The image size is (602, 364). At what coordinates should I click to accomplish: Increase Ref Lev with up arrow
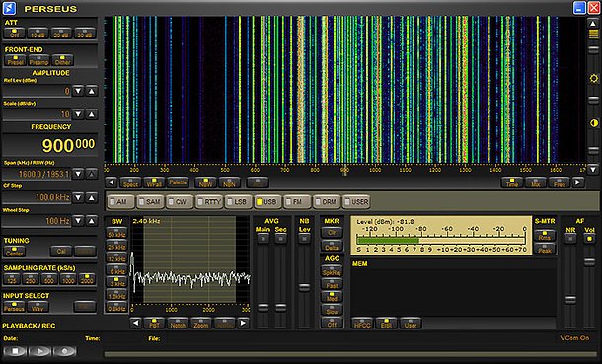point(92,91)
